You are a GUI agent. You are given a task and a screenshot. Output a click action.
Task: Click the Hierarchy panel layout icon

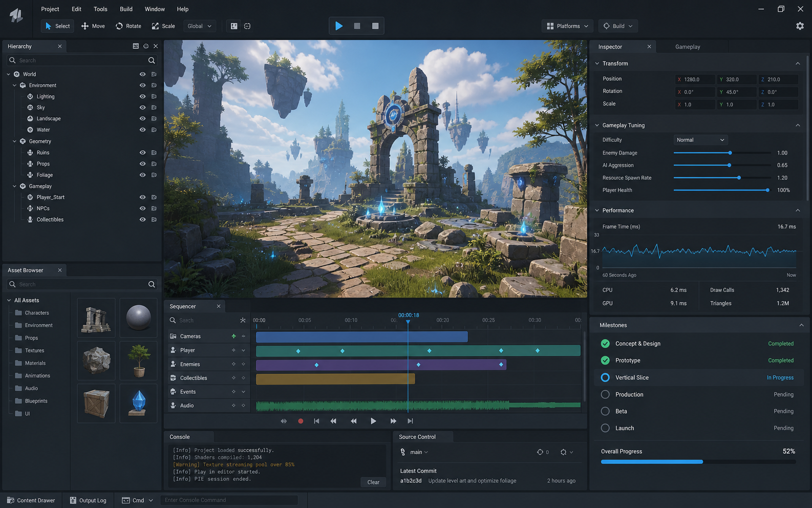[136, 46]
